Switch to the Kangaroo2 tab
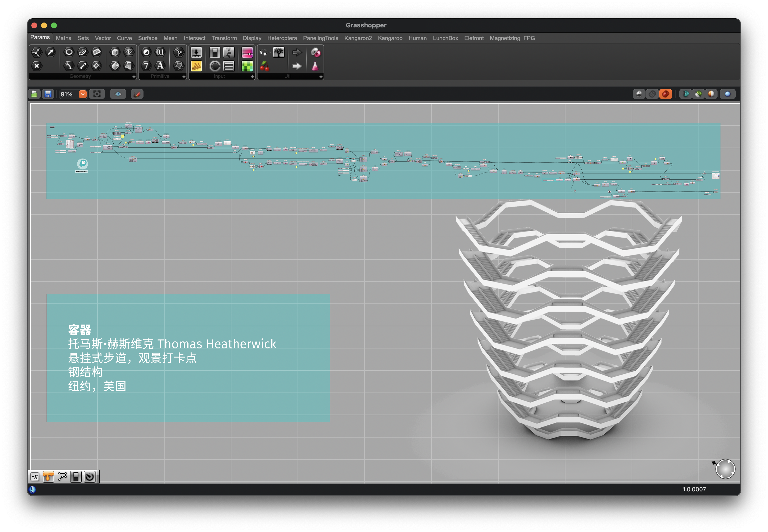Viewport: 768px width, 532px height. point(358,38)
